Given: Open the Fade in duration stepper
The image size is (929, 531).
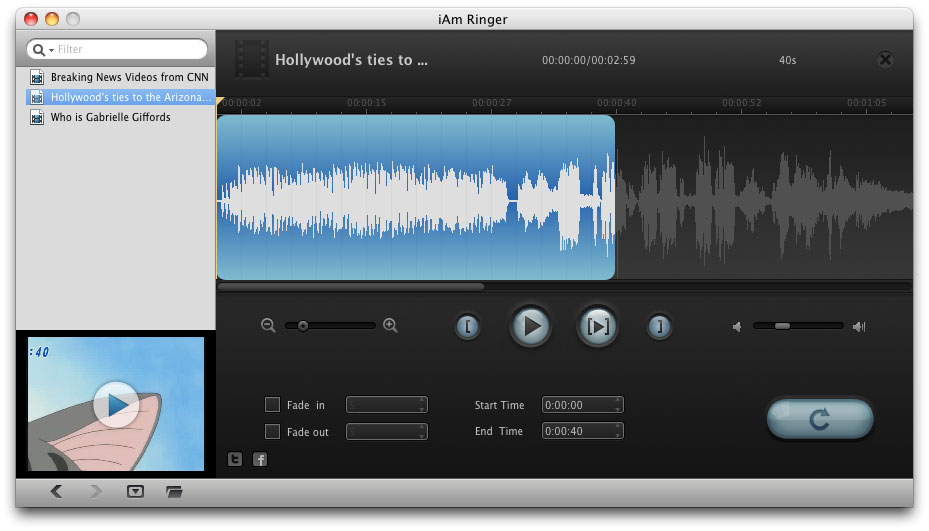Looking at the screenshot, I should coord(422,405).
